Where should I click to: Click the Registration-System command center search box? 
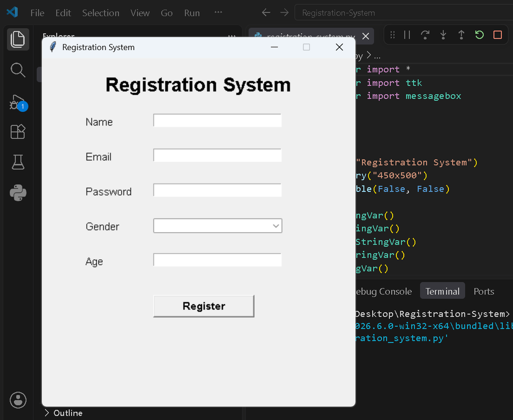tap(404, 13)
